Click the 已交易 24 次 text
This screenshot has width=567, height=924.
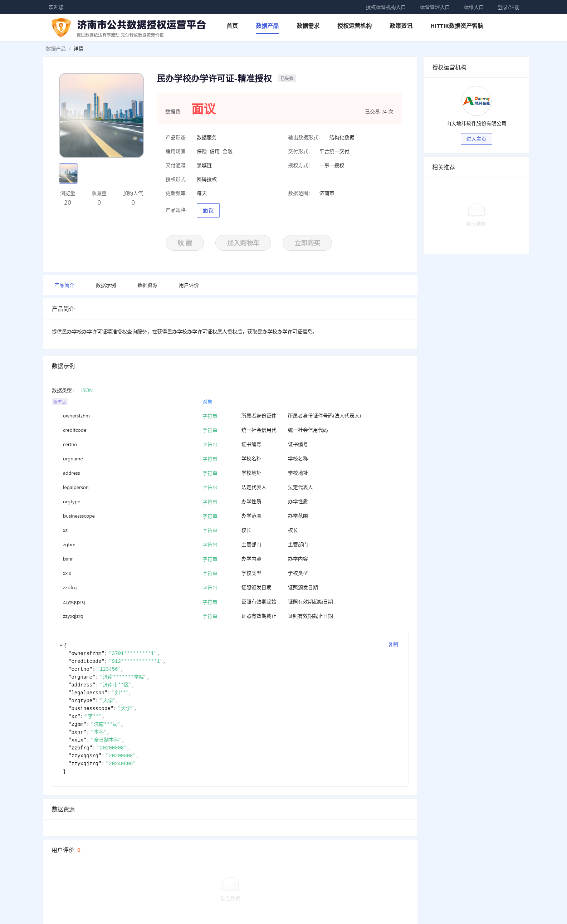(379, 112)
